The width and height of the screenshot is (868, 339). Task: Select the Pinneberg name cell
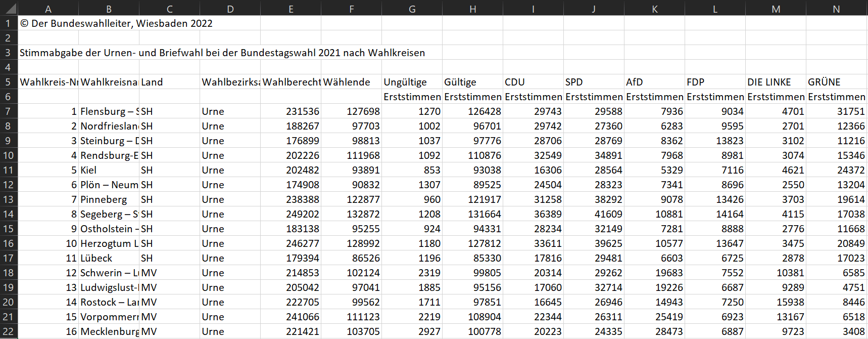109,199
